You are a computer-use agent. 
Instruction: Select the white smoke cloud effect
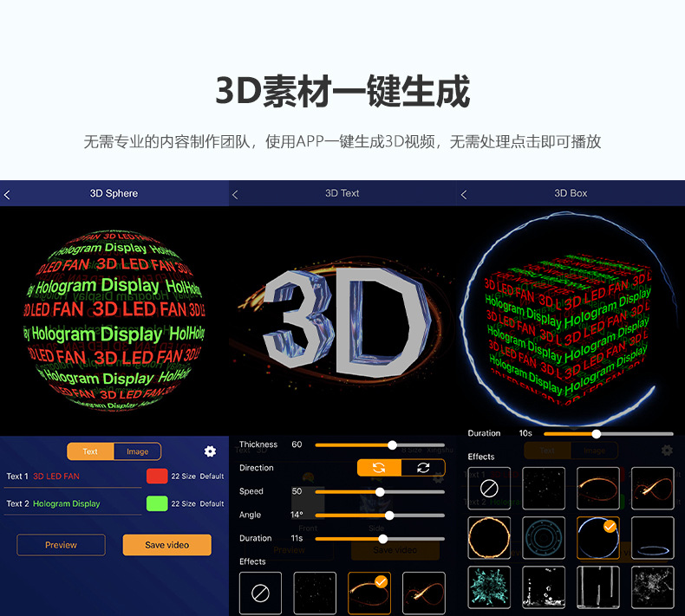tap(653, 587)
